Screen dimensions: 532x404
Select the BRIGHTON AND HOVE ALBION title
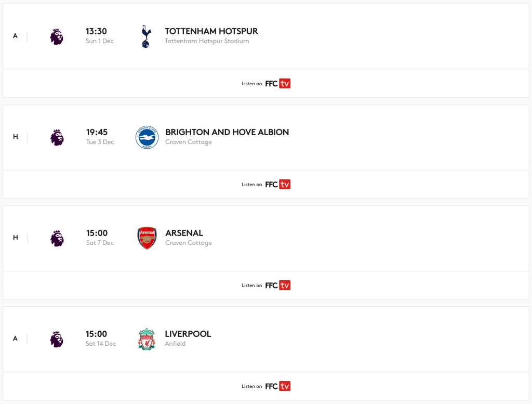click(227, 132)
